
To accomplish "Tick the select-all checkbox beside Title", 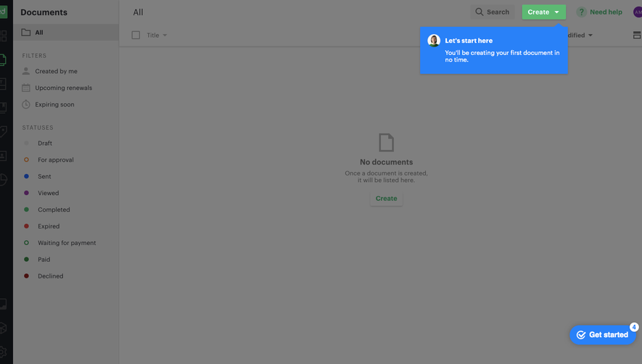I will click(136, 36).
